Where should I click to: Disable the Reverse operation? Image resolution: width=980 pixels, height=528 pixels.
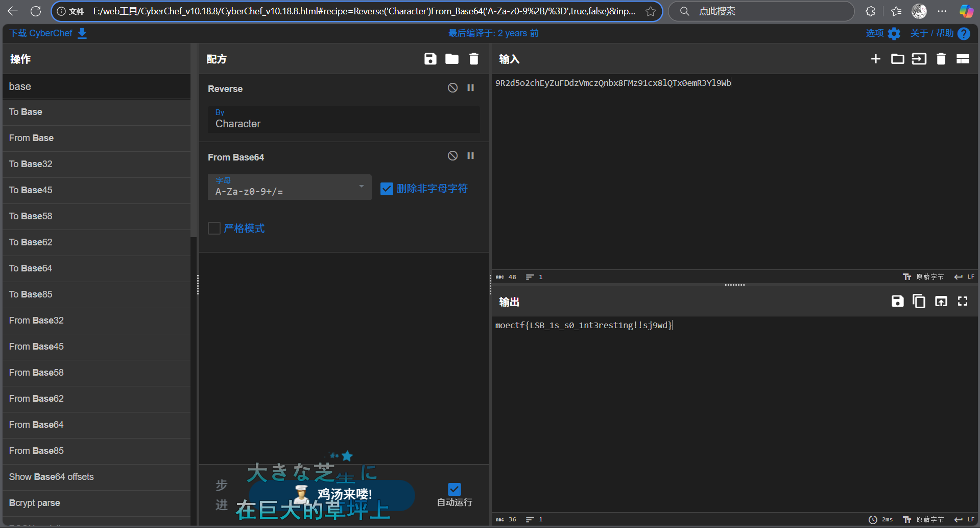(452, 87)
